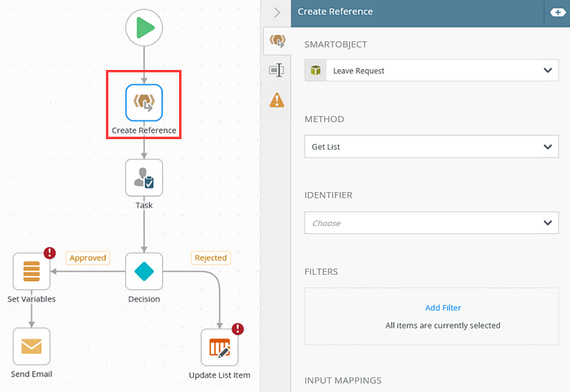Select the Set Variables step icon
Image resolution: width=570 pixels, height=392 pixels.
pyautogui.click(x=32, y=271)
